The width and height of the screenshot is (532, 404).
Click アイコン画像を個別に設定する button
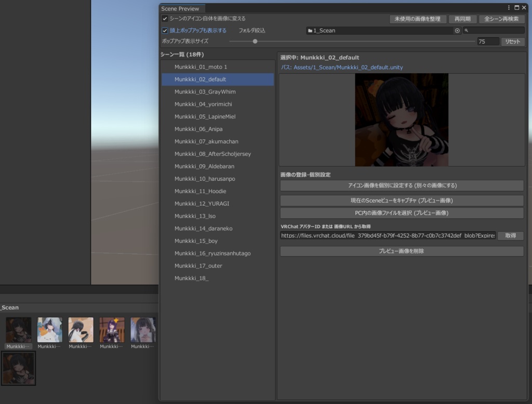tap(402, 185)
